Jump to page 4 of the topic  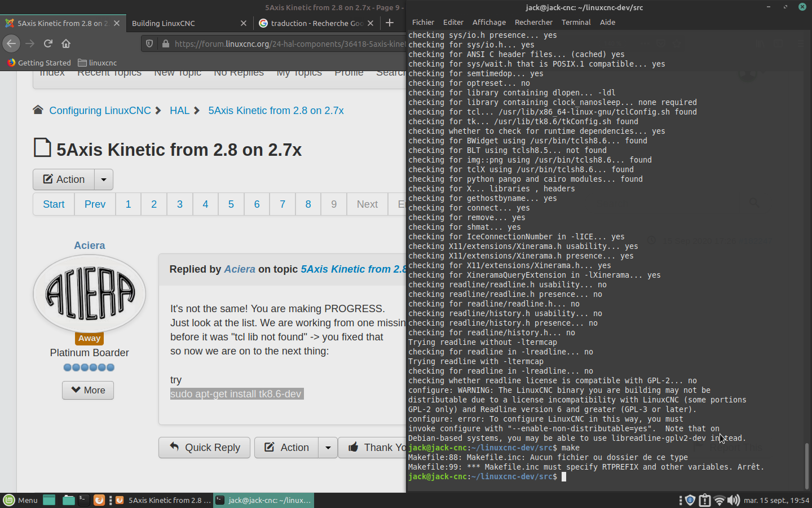pyautogui.click(x=205, y=204)
